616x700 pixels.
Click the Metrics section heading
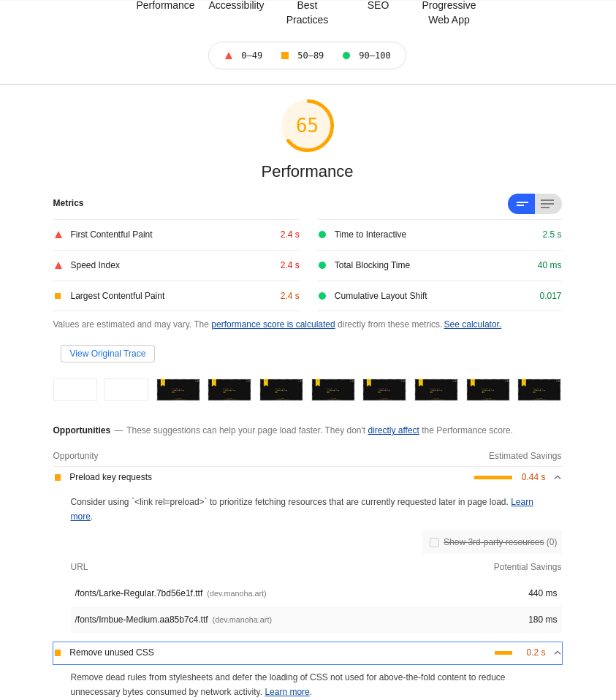[x=68, y=203]
